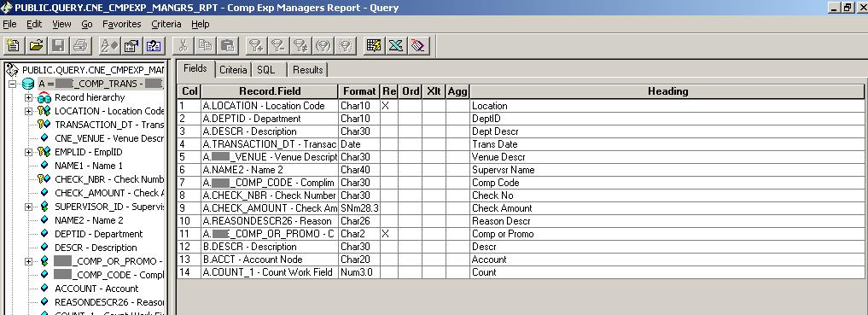The image size is (868, 315).
Task: Click the key icon beside TRANSACTION_DT
Action: (x=44, y=125)
